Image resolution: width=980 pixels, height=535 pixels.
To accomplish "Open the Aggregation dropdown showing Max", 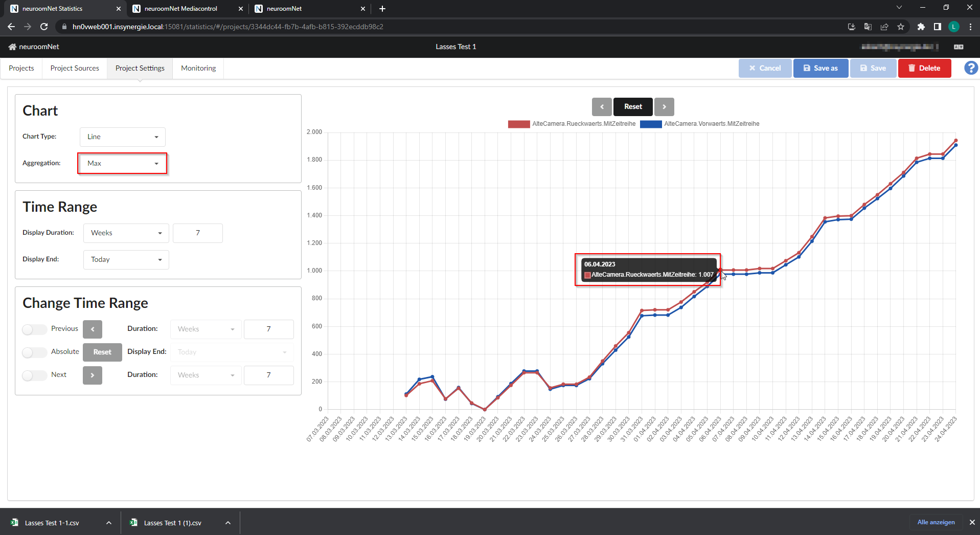I will (122, 163).
